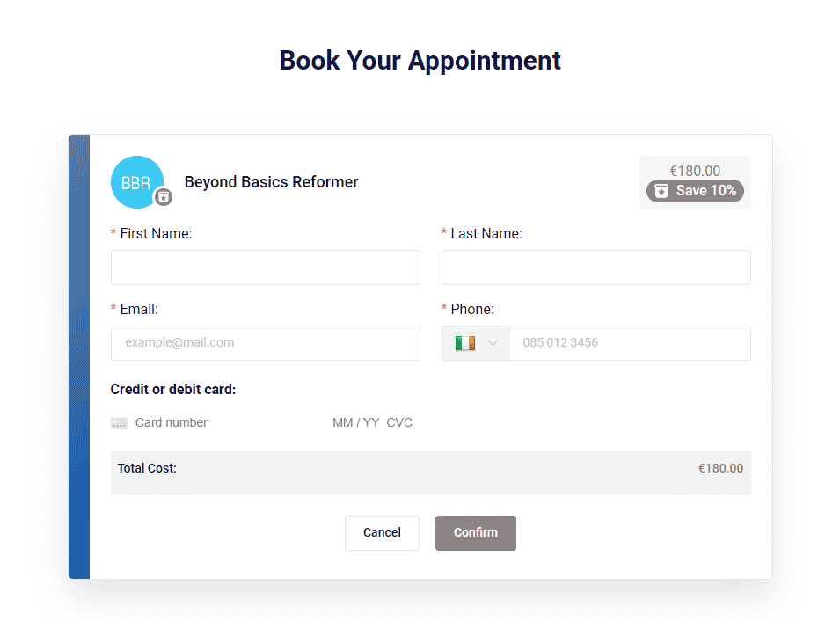Image resolution: width=840 pixels, height=623 pixels.
Task: Focus the Last Name input field
Action: [x=595, y=268]
